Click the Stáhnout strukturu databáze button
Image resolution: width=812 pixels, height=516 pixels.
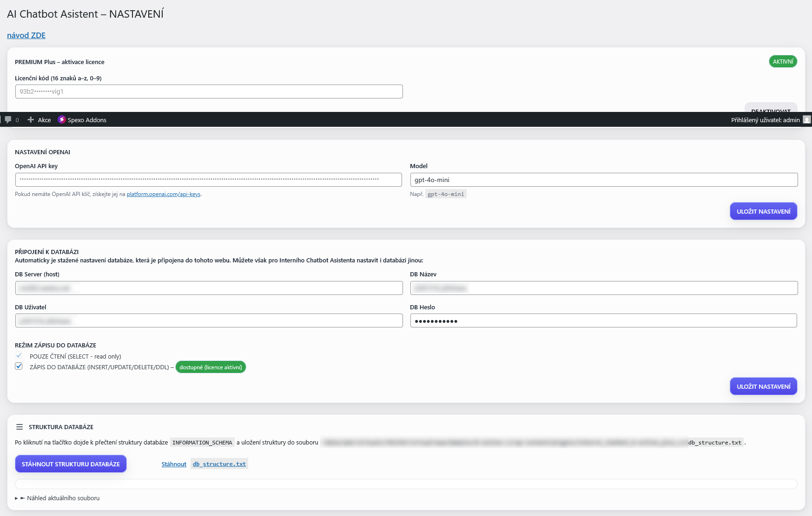pyautogui.click(x=71, y=464)
